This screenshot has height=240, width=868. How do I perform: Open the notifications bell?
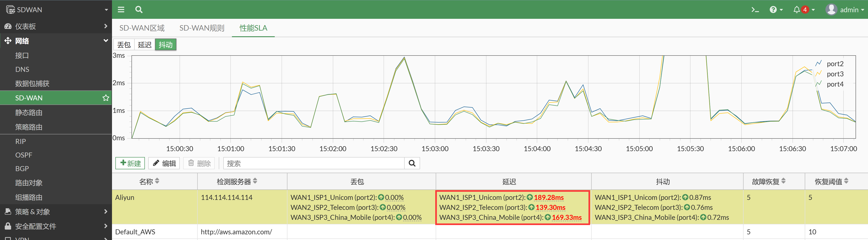pyautogui.click(x=803, y=10)
